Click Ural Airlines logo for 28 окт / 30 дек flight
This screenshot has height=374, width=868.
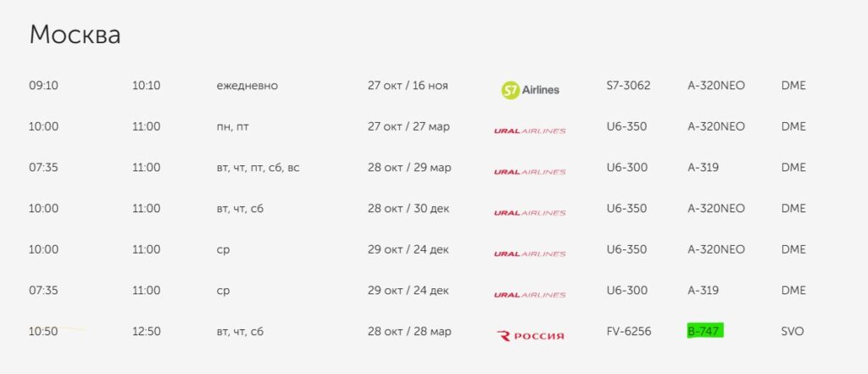(x=530, y=213)
